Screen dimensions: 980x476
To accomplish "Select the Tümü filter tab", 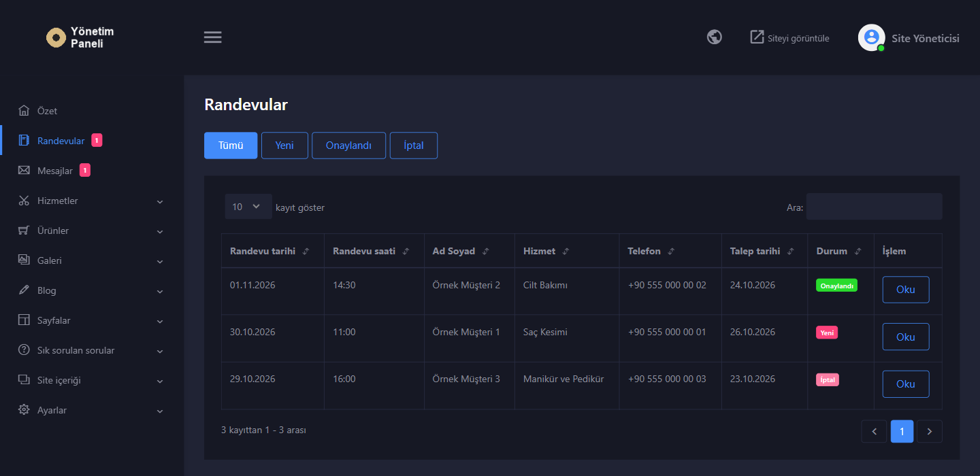I will (231, 146).
